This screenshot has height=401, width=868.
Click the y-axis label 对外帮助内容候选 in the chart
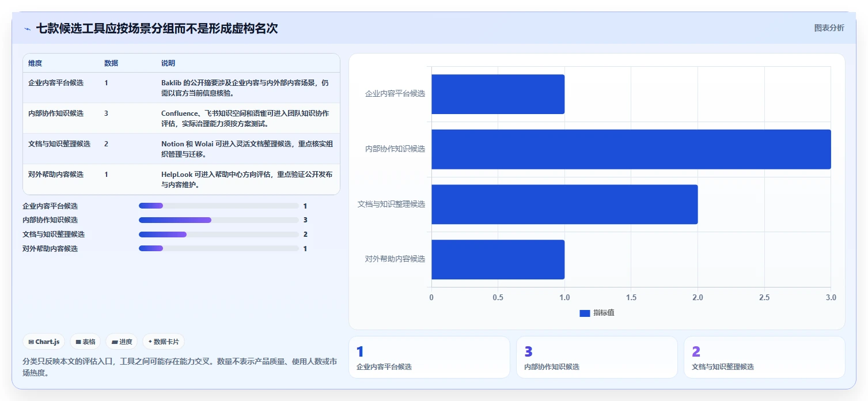395,259
